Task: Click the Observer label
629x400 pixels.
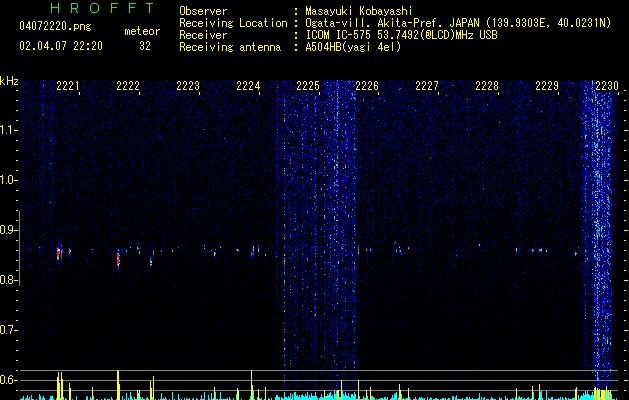Action: (203, 11)
